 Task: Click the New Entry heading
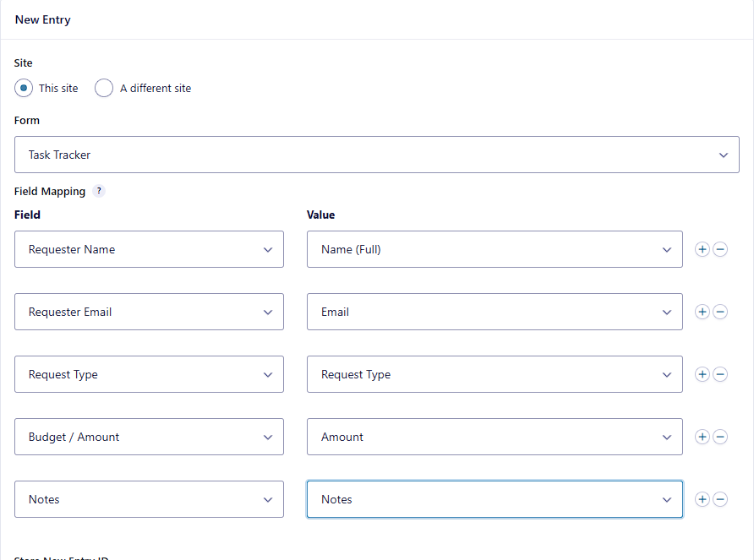coord(42,19)
